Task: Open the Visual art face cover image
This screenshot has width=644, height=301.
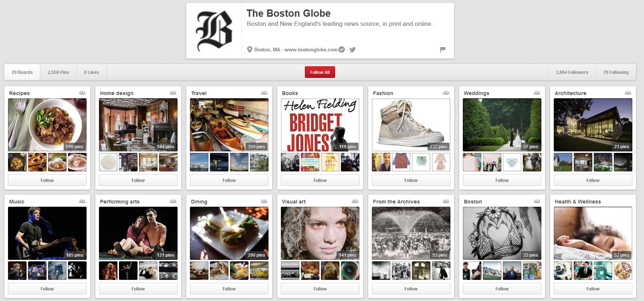Action: click(320, 233)
